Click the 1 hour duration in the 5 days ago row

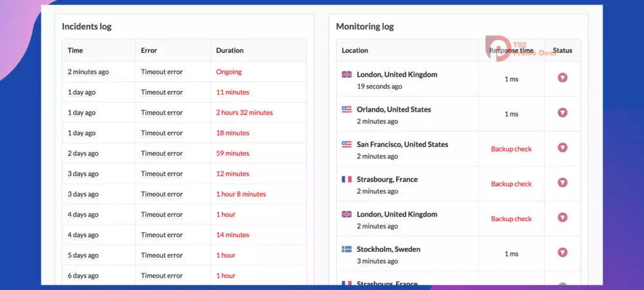coord(225,255)
